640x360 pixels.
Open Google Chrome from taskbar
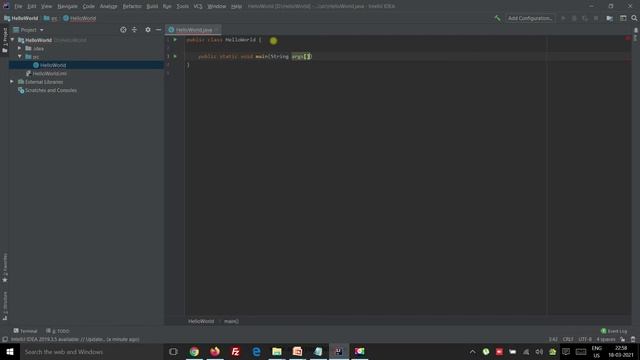point(194,351)
